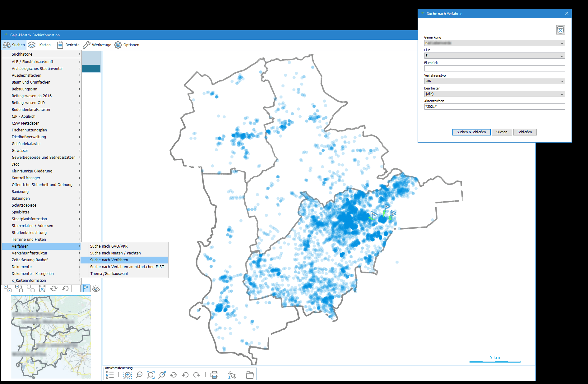
Task: Click the print map icon
Action: pos(214,375)
